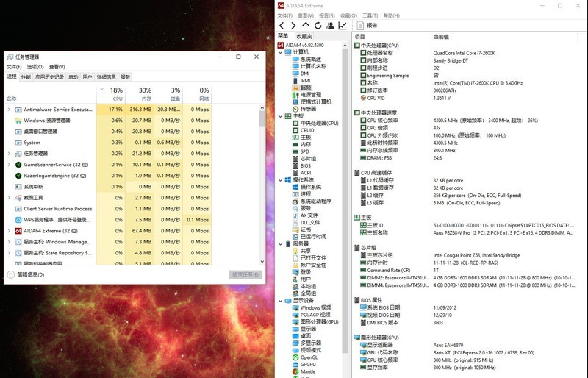Sort processes by 磁盘 column header
The image size is (588, 378).
pyautogui.click(x=168, y=94)
